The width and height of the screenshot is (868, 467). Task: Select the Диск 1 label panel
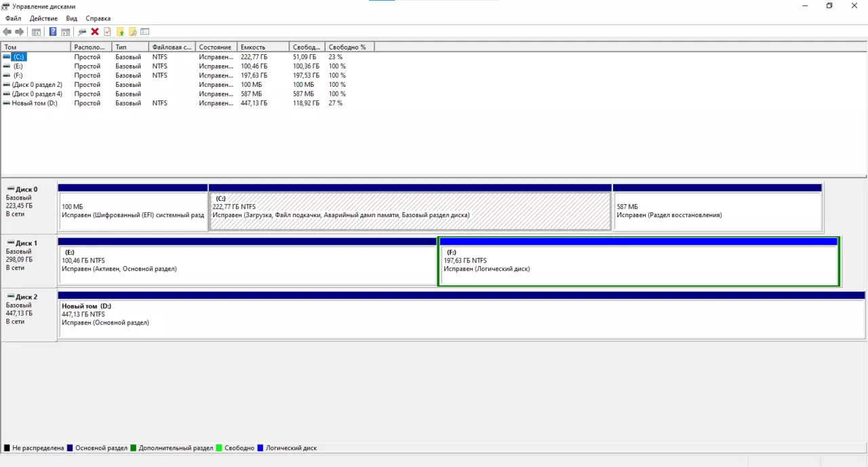point(29,261)
